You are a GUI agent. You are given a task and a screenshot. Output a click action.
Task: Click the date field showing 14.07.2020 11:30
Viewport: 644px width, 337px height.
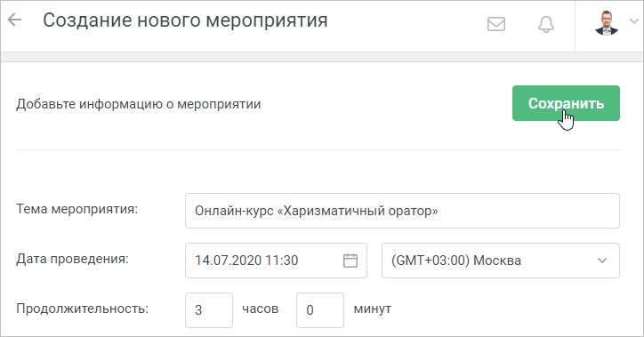[276, 261]
